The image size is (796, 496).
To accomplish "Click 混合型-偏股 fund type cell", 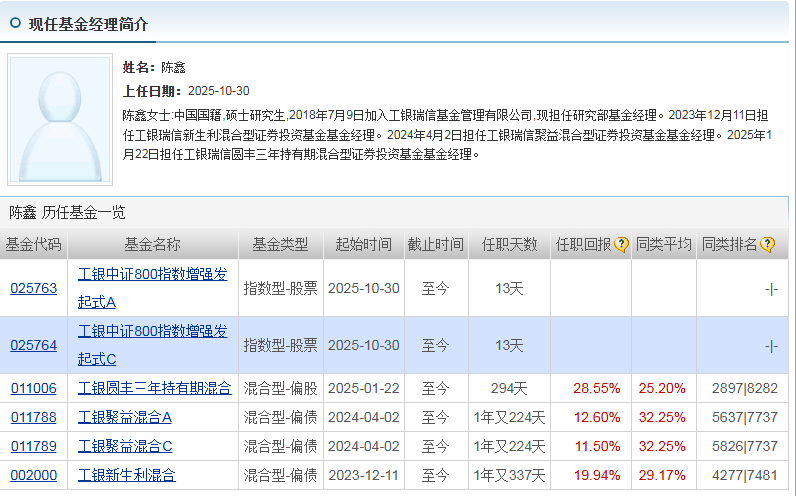I will click(x=280, y=388).
